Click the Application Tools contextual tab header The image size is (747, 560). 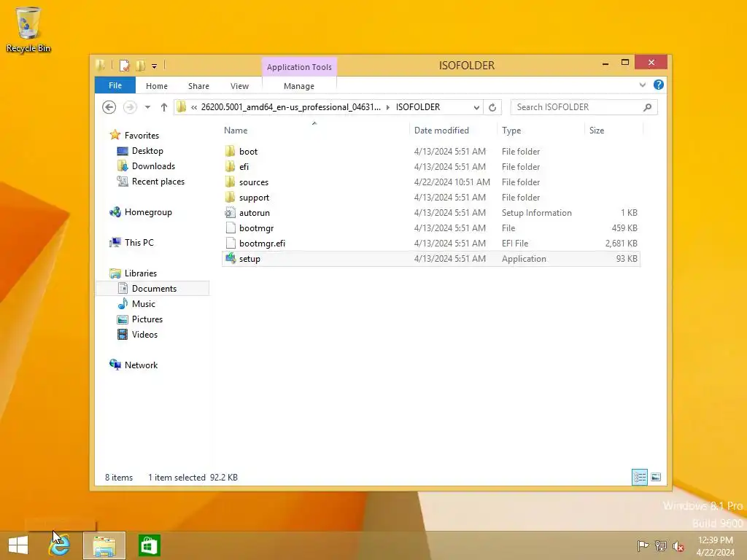click(299, 67)
